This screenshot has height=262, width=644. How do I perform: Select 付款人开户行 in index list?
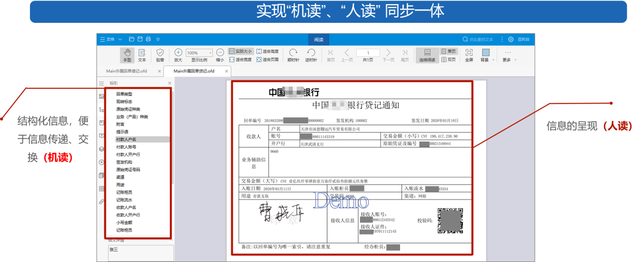tap(128, 154)
